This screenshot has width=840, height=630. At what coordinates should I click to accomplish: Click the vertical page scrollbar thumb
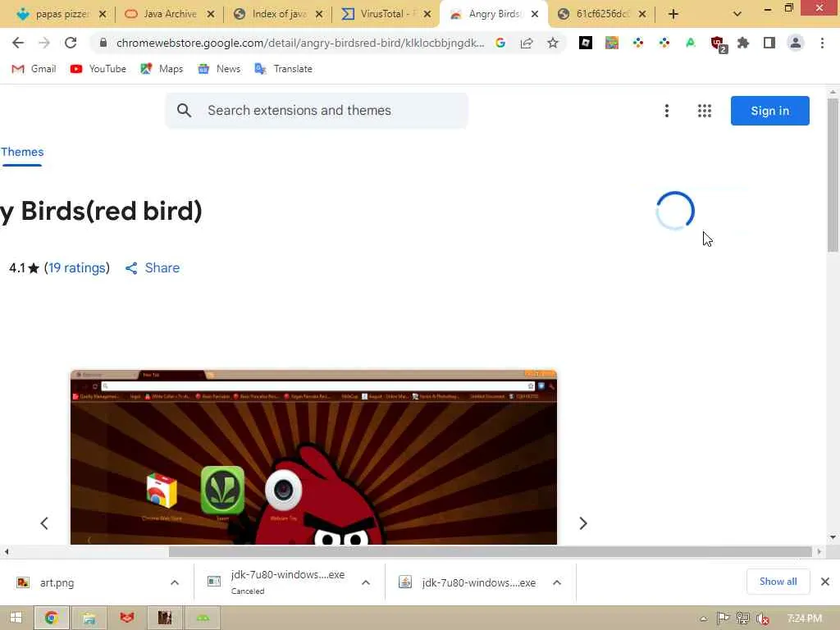[833, 176]
